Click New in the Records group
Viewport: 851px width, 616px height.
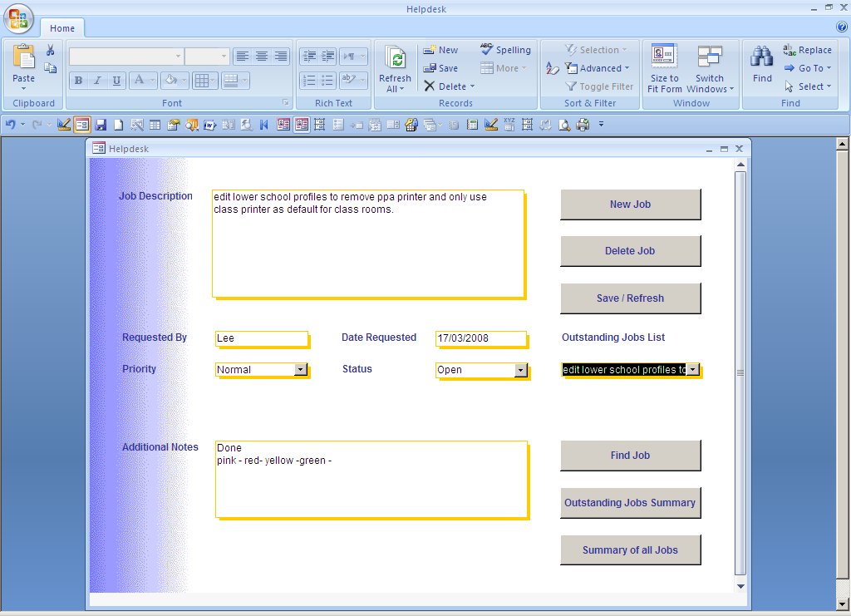pyautogui.click(x=441, y=49)
